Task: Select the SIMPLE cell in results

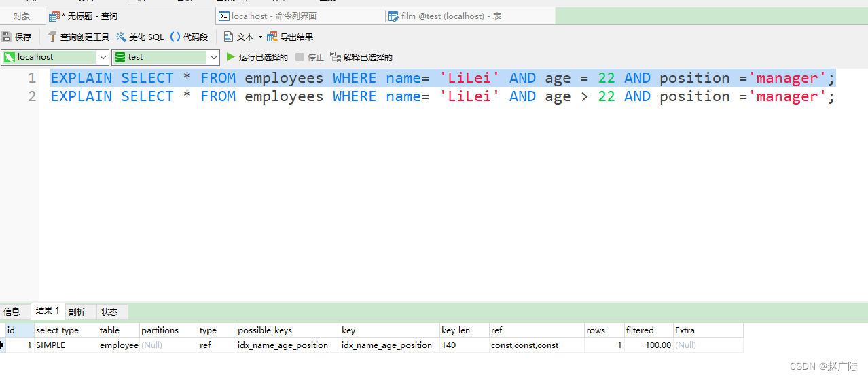Action: pyautogui.click(x=66, y=345)
